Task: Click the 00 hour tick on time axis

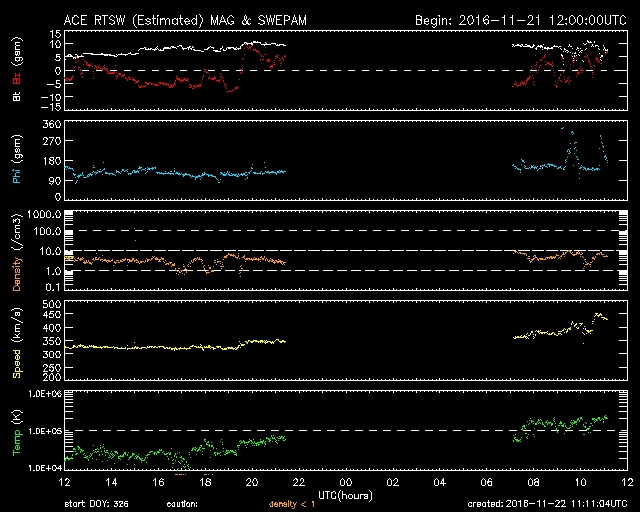Action: (x=346, y=482)
